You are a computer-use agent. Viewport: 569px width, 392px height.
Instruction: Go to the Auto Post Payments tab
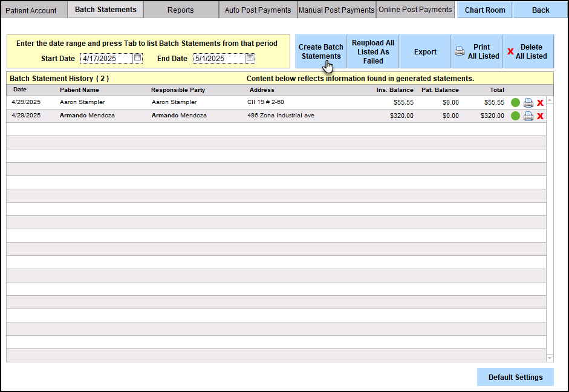click(258, 10)
